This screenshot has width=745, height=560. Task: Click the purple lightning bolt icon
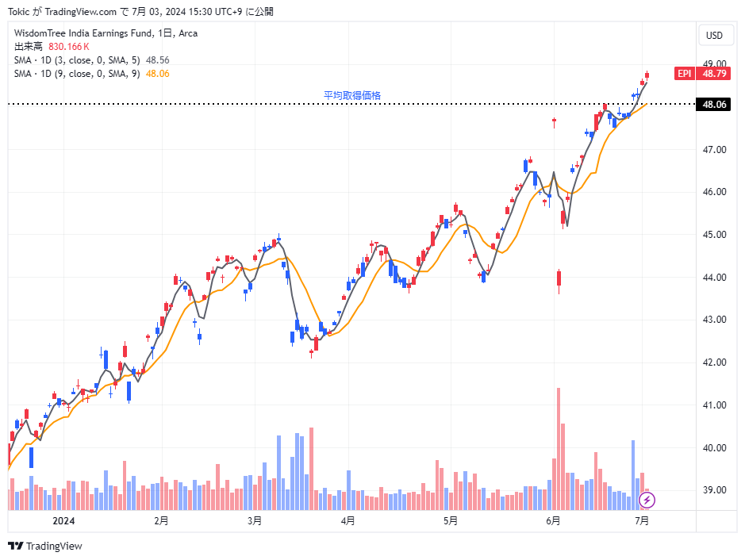point(647,500)
